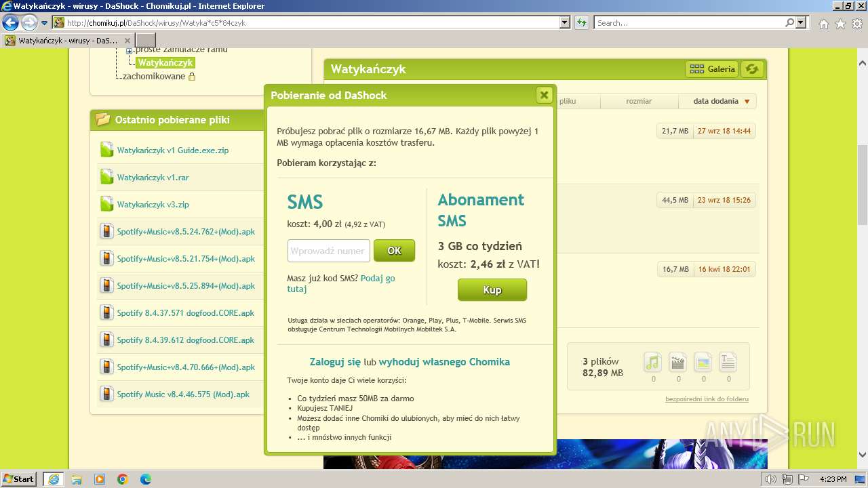868x488 pixels.
Task: Open Internet Explorer from the taskbar
Action: coord(54,479)
